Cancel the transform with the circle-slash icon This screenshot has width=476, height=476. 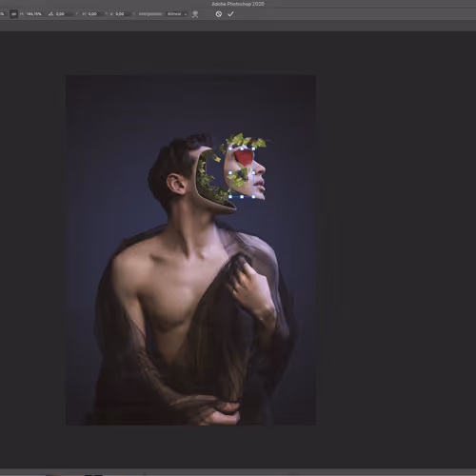click(219, 14)
